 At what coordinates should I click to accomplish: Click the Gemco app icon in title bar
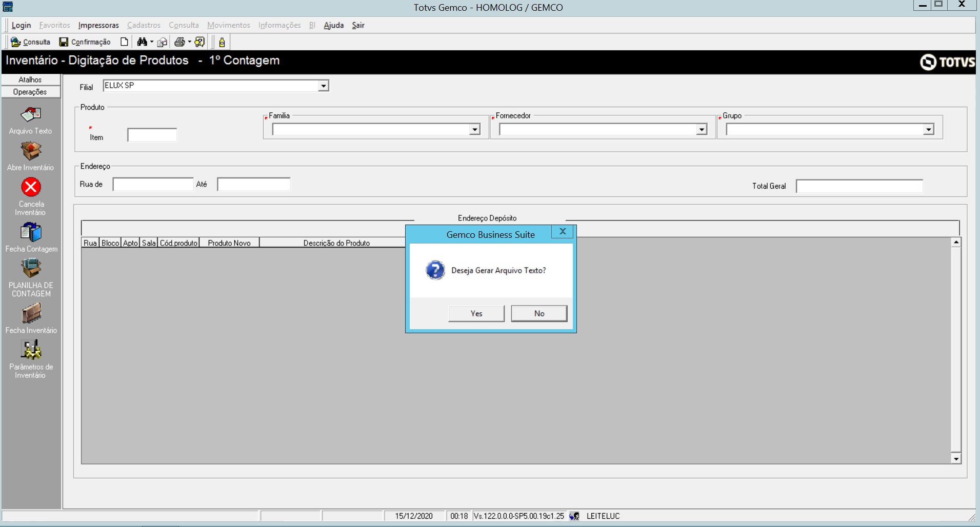coord(8,7)
